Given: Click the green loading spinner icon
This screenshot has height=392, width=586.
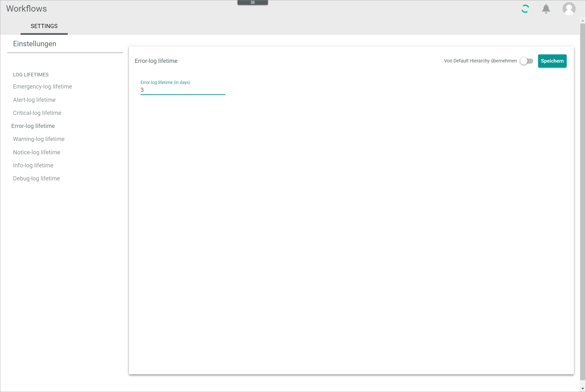Looking at the screenshot, I should 525,9.
